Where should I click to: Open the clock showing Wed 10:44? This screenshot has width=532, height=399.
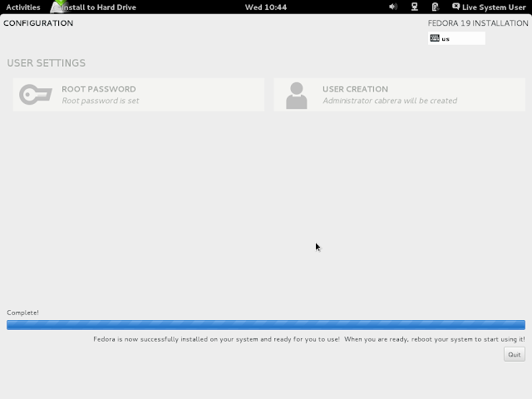pyautogui.click(x=266, y=7)
